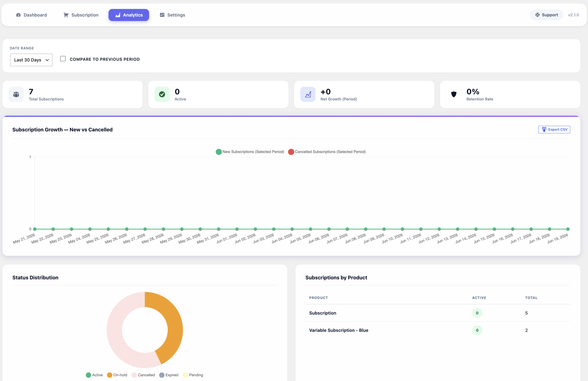Click the Dashboard gauge icon
Image resolution: width=588 pixels, height=381 pixels.
(18, 15)
